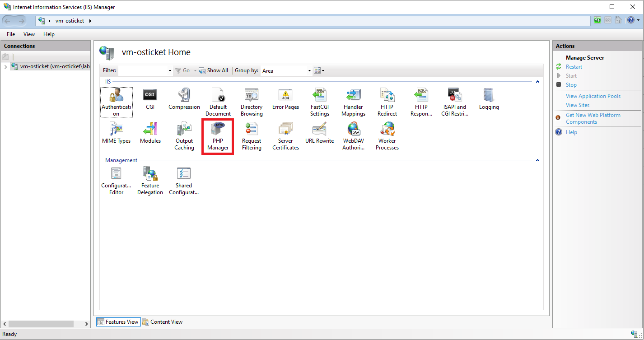Open ISAPI and CGI Restrictions

[455, 102]
